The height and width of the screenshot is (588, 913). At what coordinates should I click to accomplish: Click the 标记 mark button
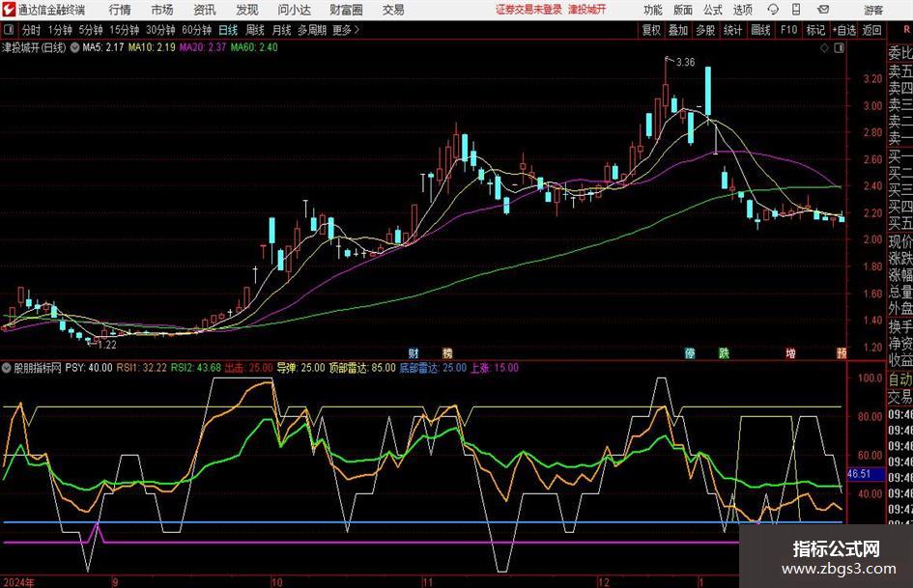click(x=815, y=30)
